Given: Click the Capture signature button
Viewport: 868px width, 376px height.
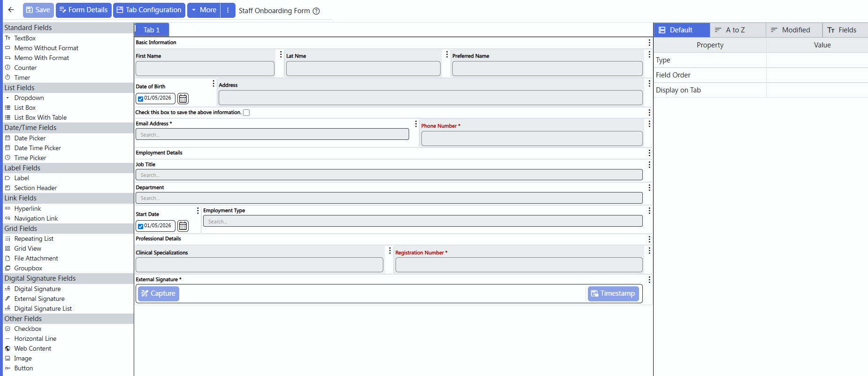Looking at the screenshot, I should (159, 294).
